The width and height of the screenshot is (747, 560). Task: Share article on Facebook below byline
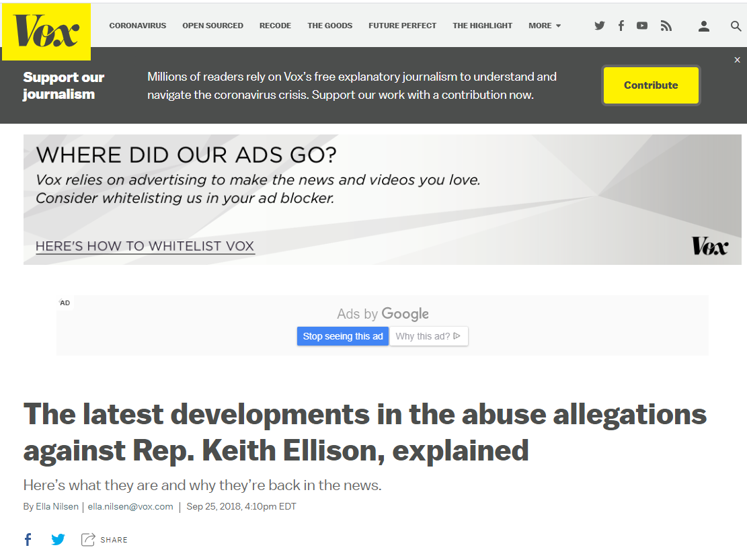coord(28,540)
